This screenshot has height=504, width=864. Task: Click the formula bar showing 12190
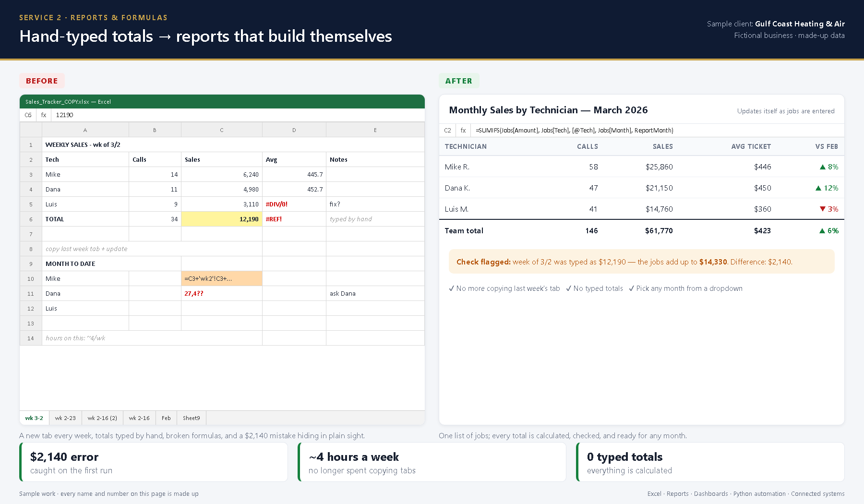(238, 115)
